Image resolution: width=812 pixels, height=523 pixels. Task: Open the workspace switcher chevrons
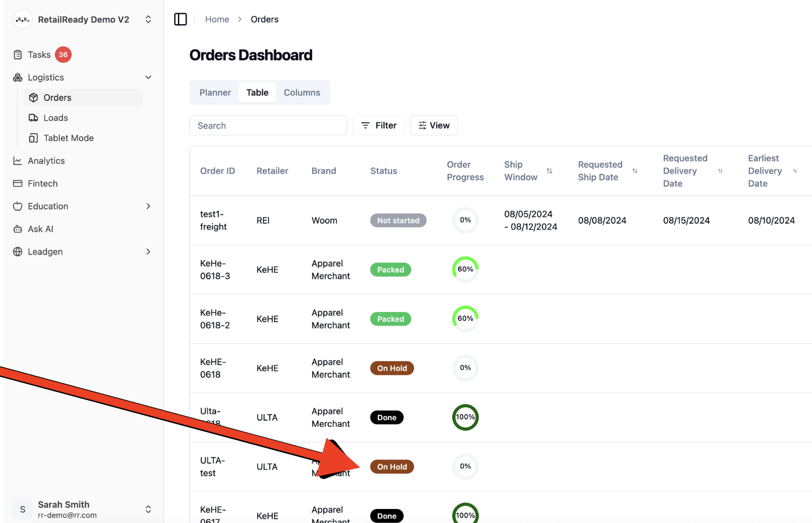[x=148, y=19]
